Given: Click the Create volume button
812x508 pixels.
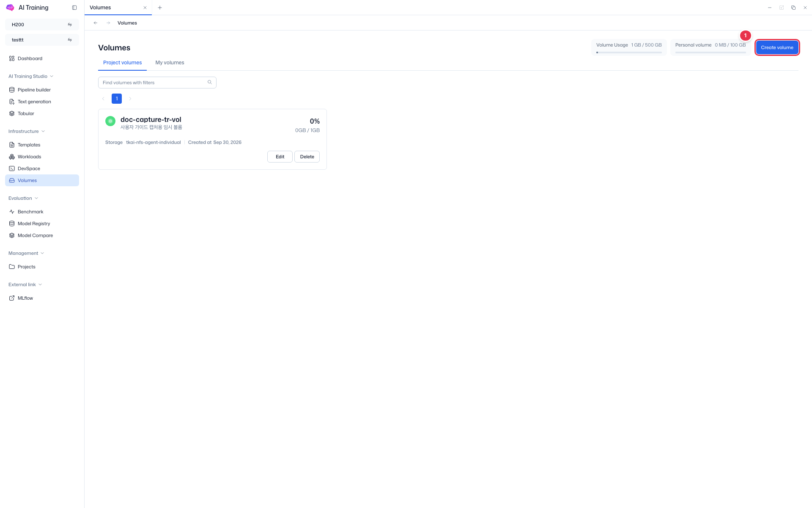Looking at the screenshot, I should (x=777, y=47).
